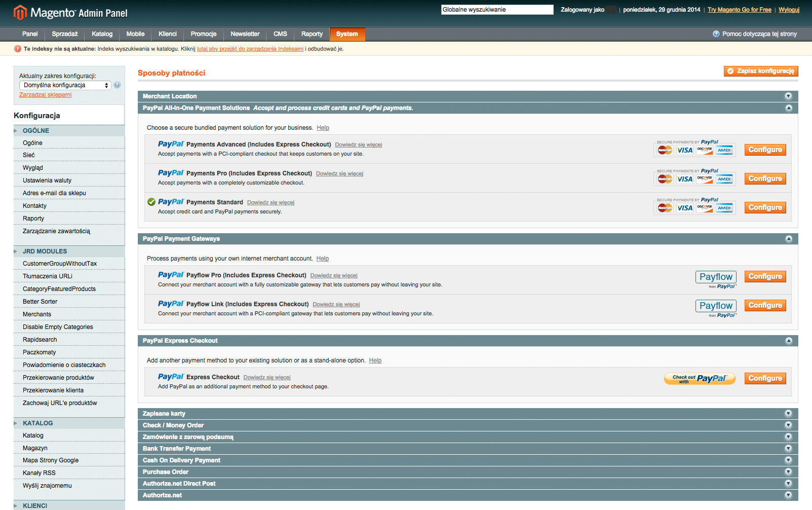Expand the Check / Money Order section
Screen dimensions: 812x510
[x=788, y=425]
